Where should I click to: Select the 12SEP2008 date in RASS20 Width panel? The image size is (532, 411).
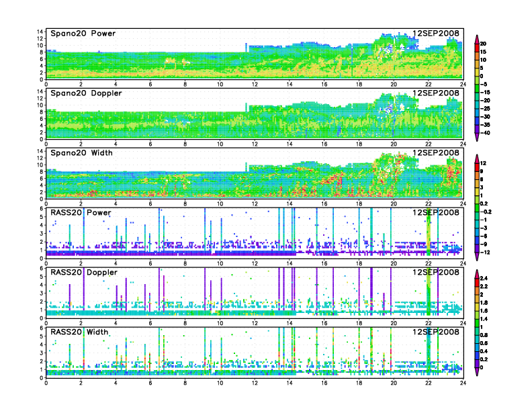click(x=436, y=332)
